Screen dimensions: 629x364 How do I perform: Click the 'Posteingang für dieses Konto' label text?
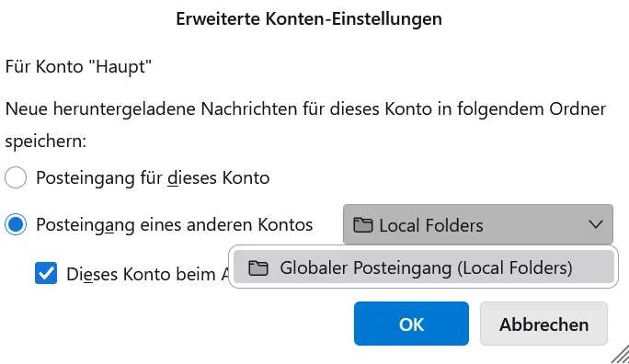pyautogui.click(x=153, y=177)
